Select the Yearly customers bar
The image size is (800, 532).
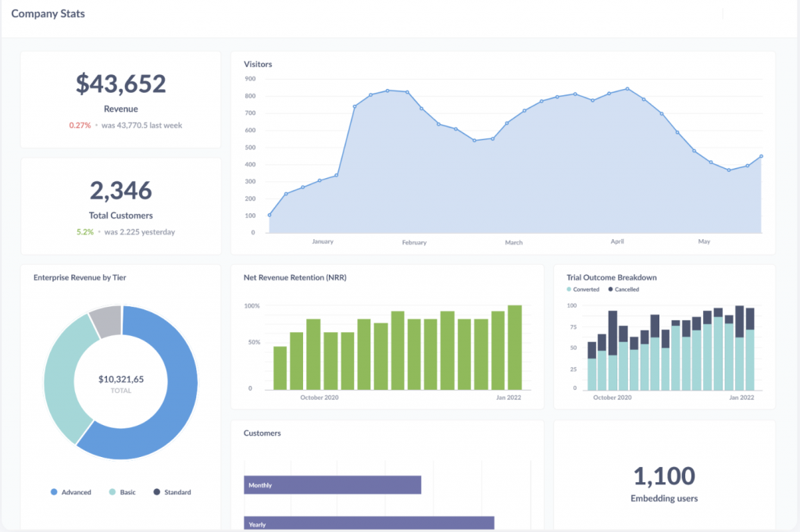click(369, 523)
